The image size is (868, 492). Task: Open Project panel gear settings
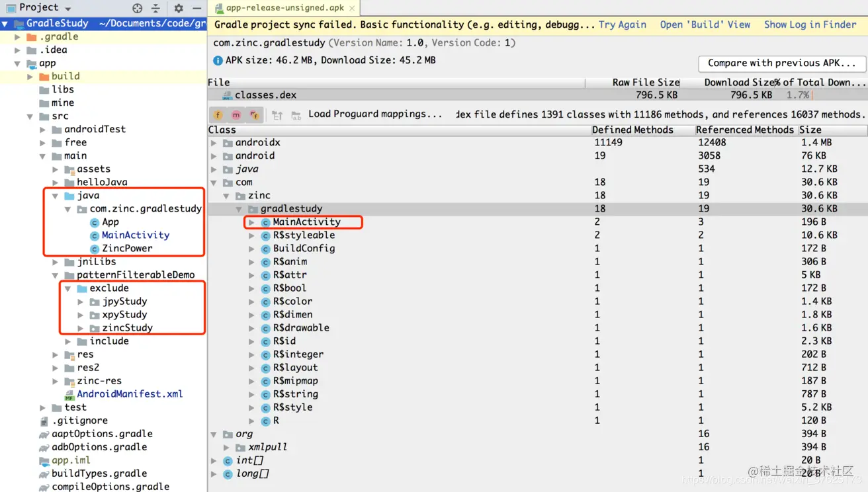[x=179, y=8]
